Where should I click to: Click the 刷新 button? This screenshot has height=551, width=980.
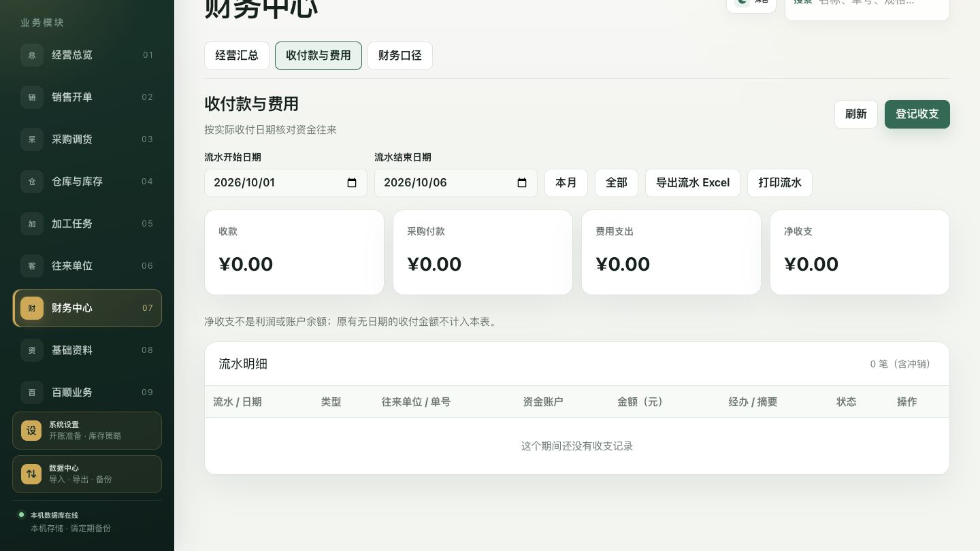(856, 114)
